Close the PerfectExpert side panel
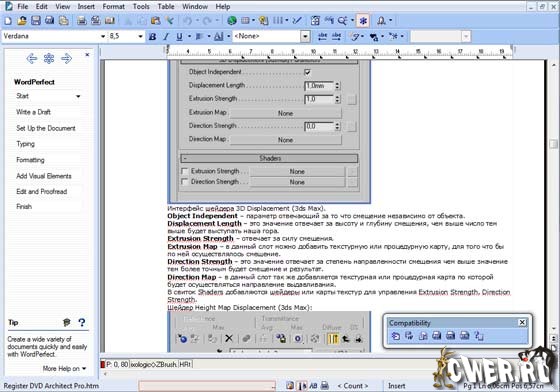The height and width of the screenshot is (392, 560). [87, 55]
